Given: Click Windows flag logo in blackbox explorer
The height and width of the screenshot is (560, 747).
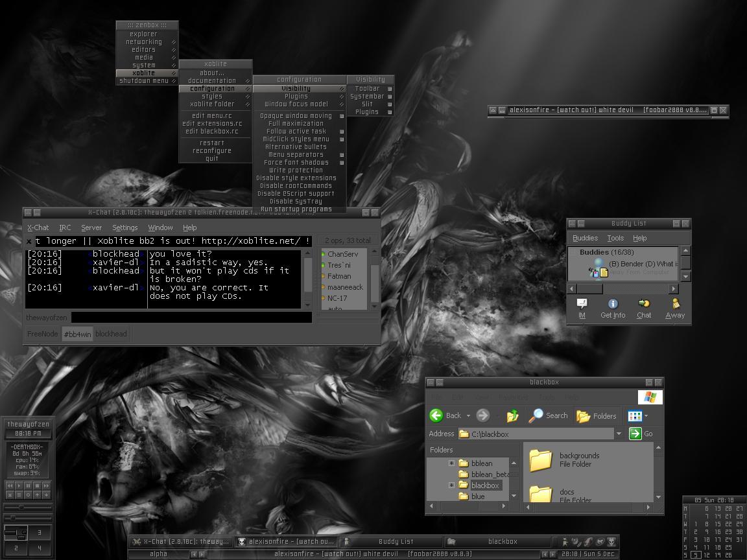Looking at the screenshot, I should [650, 397].
